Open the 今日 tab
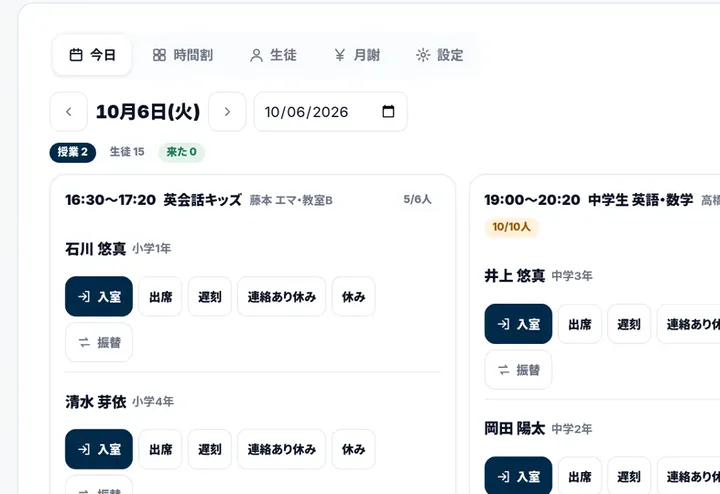 click(x=92, y=55)
